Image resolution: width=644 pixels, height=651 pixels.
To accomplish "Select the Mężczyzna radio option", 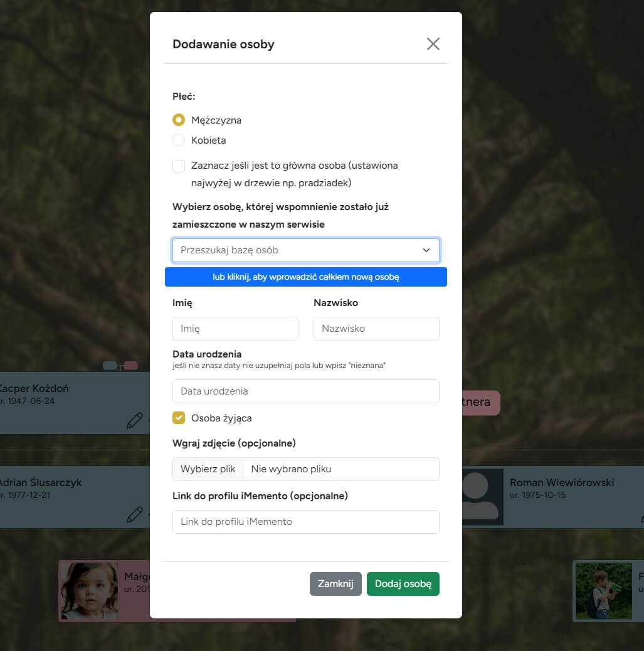I will (x=179, y=120).
